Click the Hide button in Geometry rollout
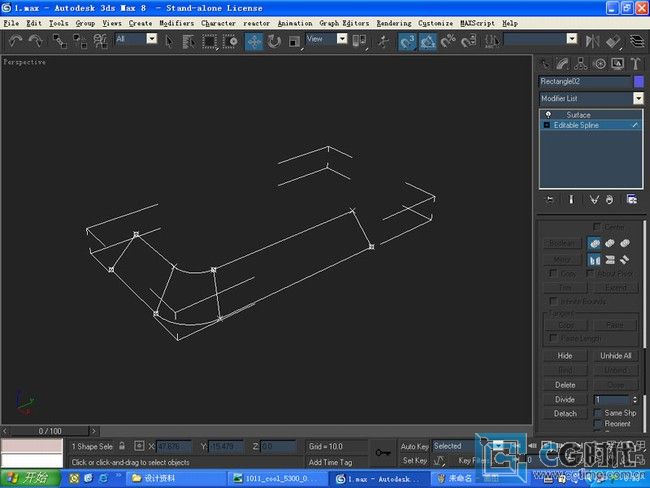This screenshot has height=488, width=650. pos(565,356)
